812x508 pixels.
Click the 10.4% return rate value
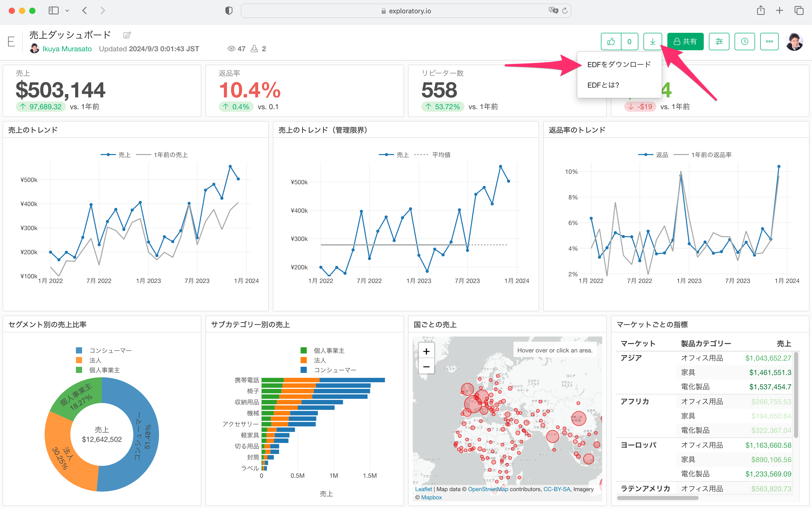250,90
